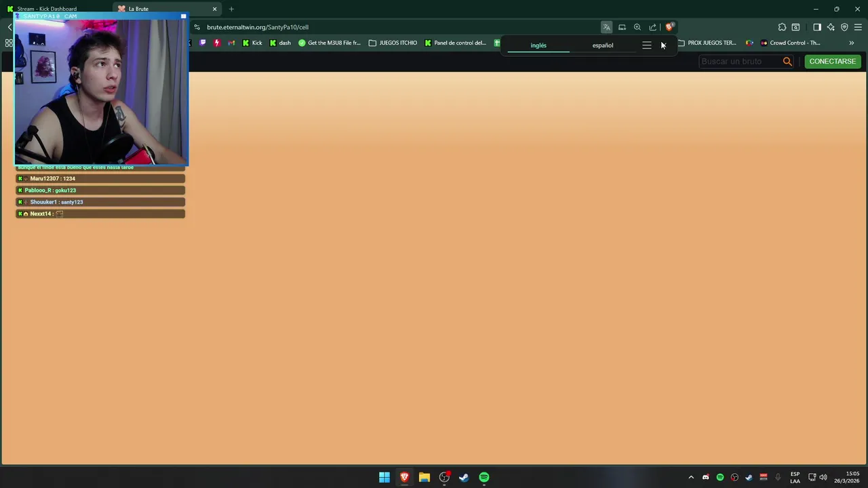Show hidden system tray icons
Screen dimensions: 868x488
click(x=691, y=477)
